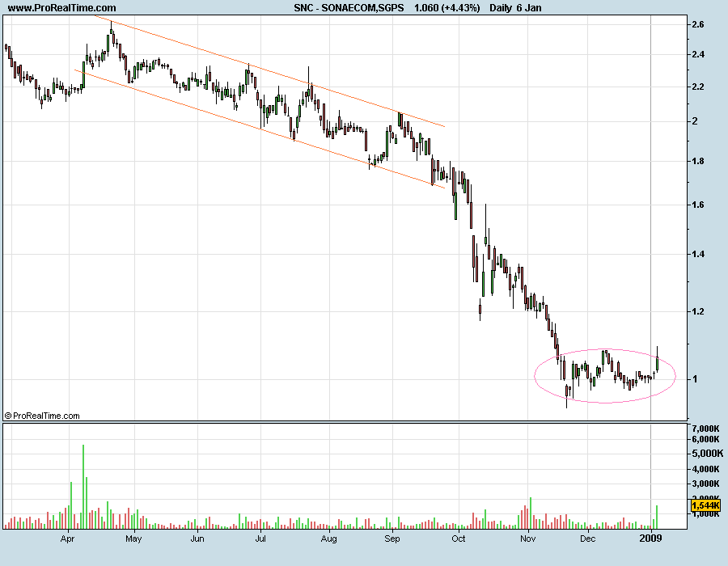
Task: Click the May month label
Action: pos(133,539)
